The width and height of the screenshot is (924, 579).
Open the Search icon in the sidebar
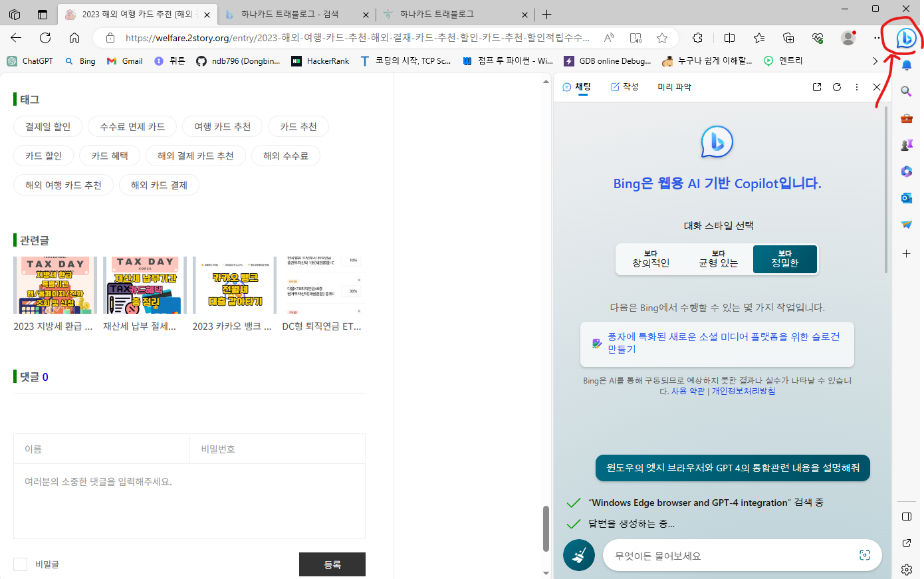pos(906,92)
